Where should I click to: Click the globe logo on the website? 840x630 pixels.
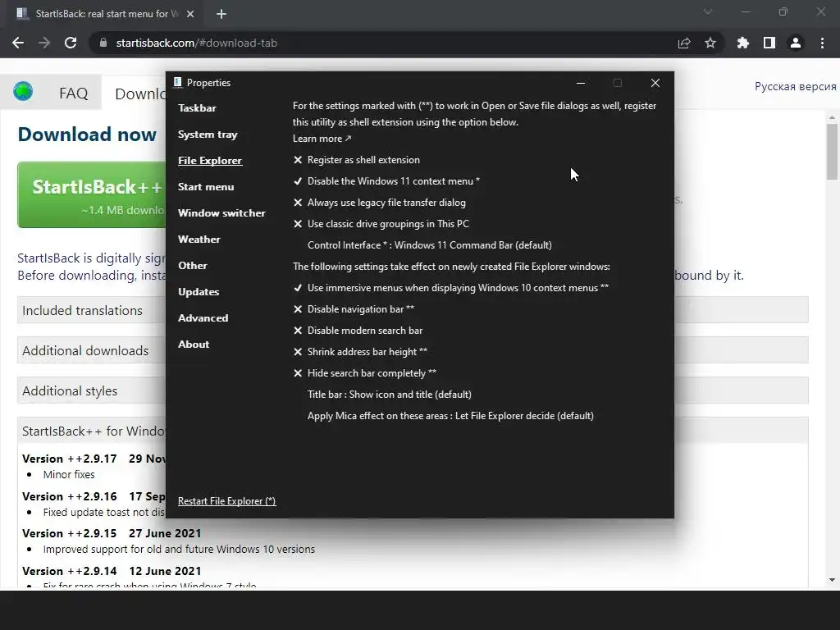23,92
